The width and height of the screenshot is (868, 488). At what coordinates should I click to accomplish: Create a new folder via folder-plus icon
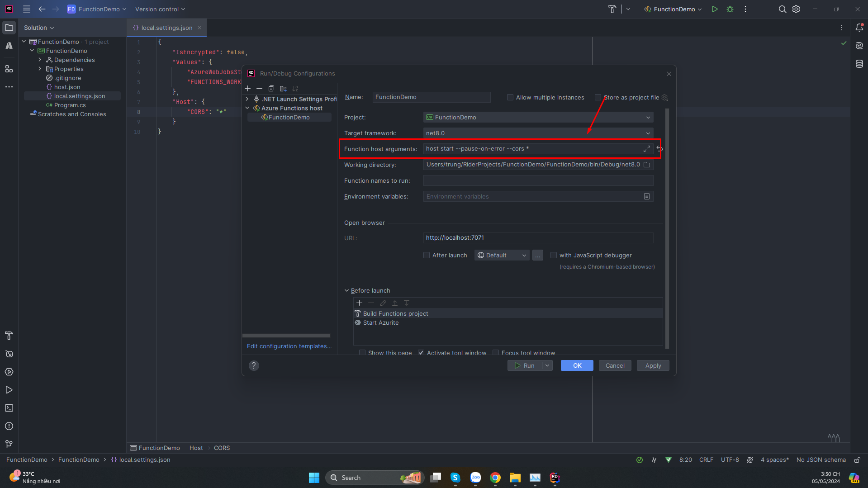(x=283, y=89)
